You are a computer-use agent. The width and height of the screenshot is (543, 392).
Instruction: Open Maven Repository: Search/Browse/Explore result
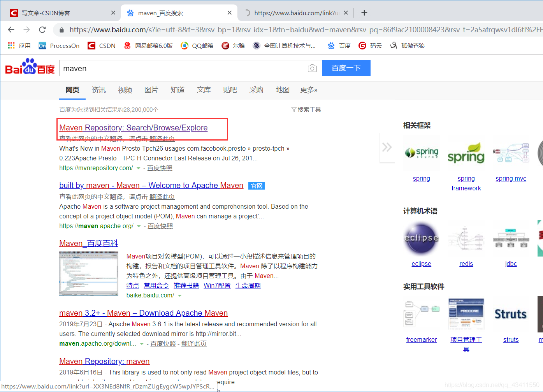[134, 128]
